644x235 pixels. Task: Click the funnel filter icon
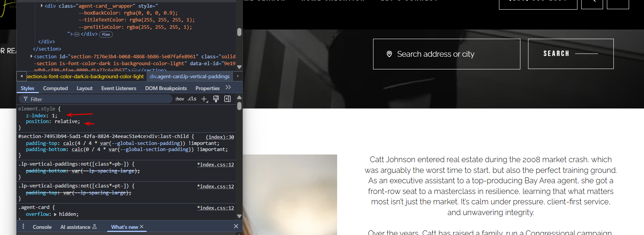[x=25, y=99]
